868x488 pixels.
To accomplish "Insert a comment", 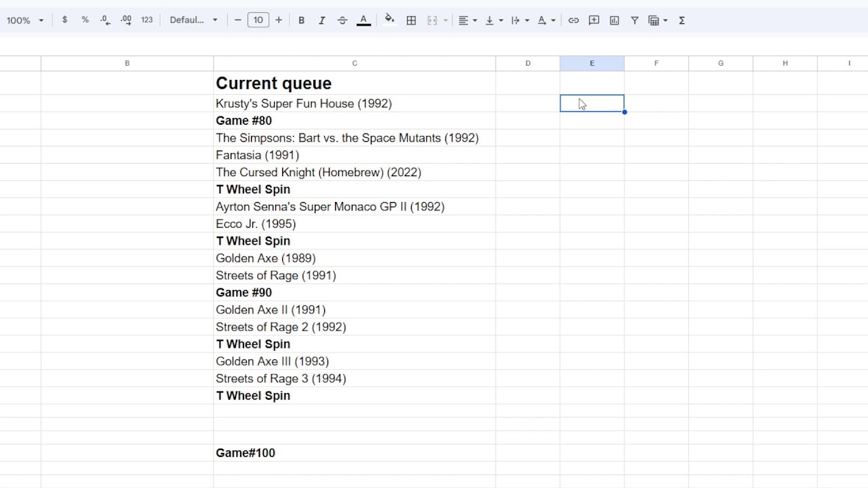I will click(x=594, y=20).
